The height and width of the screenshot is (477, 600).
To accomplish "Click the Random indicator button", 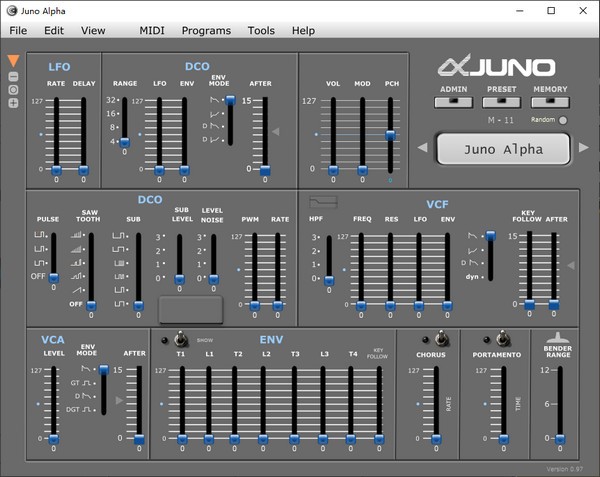I will click(563, 120).
